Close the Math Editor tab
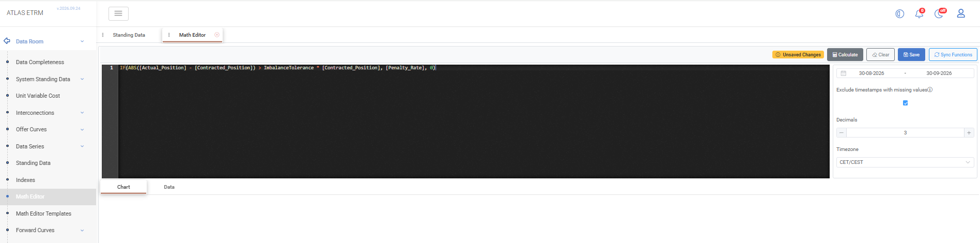 click(x=217, y=35)
